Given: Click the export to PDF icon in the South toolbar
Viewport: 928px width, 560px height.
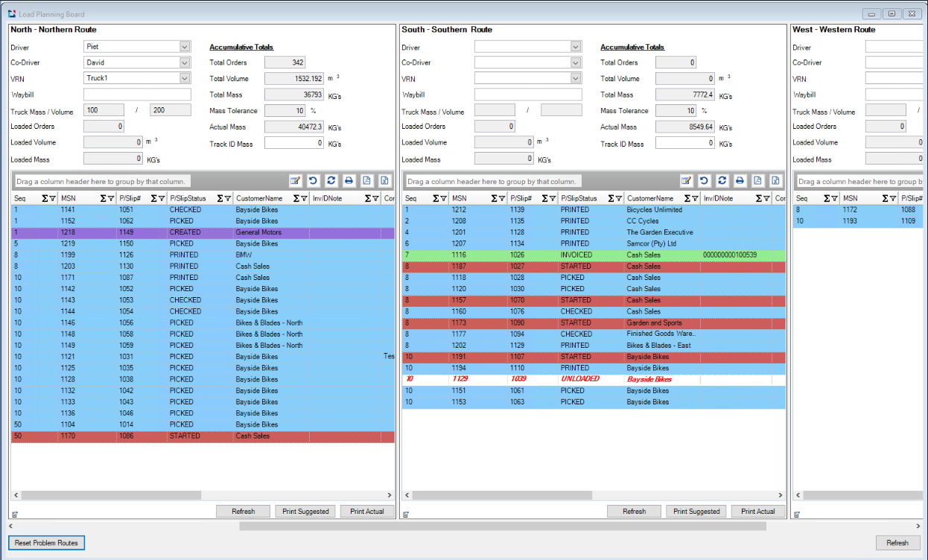Looking at the screenshot, I should click(x=758, y=181).
